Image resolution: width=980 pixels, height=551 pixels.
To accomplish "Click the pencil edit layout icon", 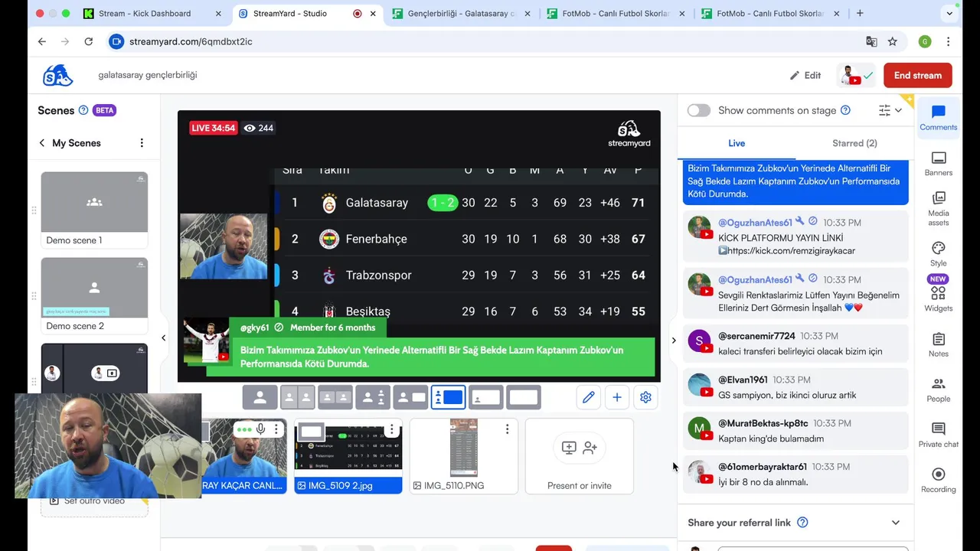I will click(x=588, y=397).
